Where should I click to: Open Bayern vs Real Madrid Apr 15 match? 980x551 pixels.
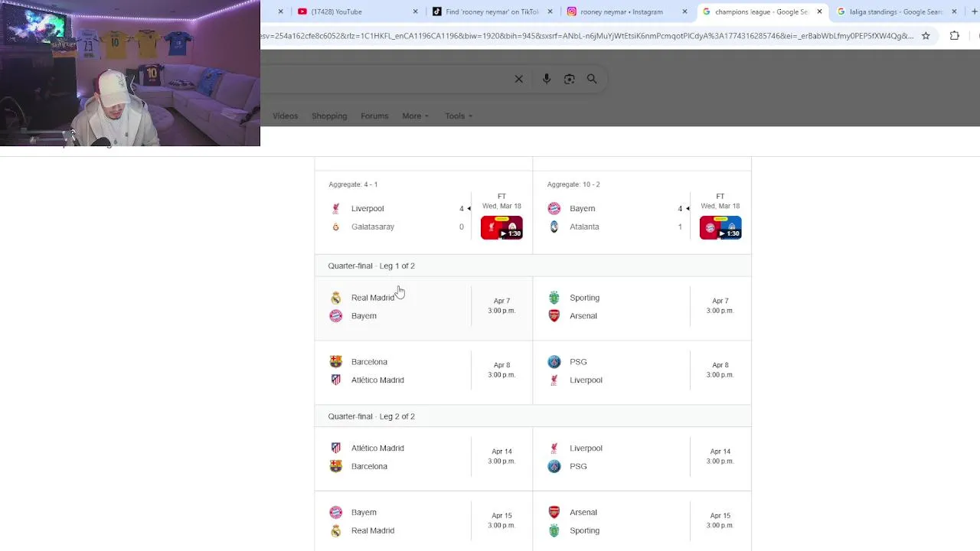423,522
